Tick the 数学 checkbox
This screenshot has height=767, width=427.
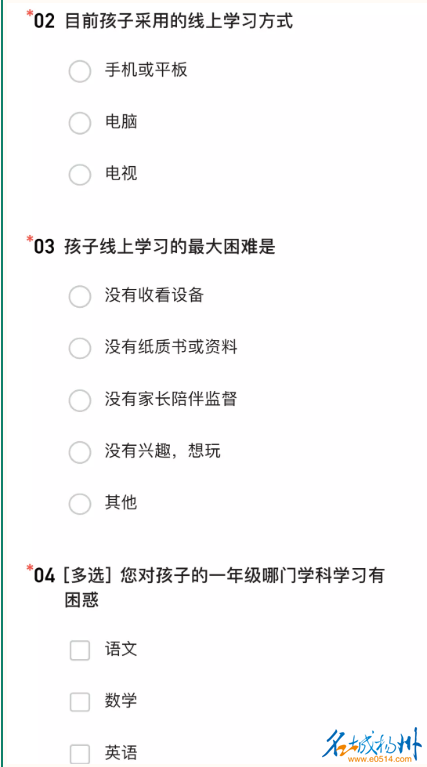[80, 702]
